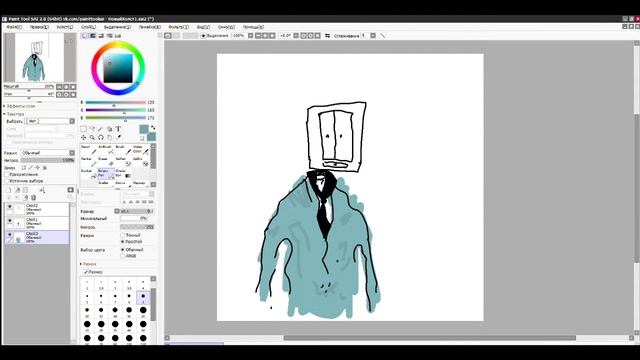Select the Move tool
This screenshot has width=640, height=360.
point(83,138)
